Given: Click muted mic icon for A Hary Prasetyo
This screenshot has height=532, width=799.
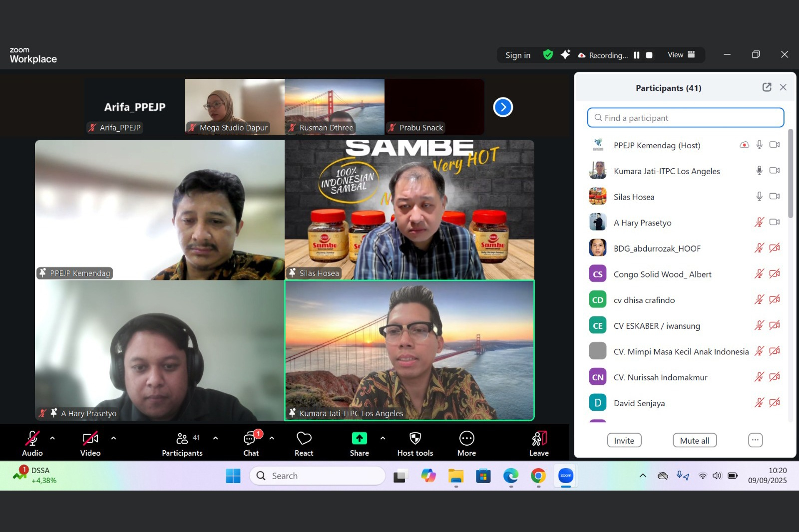Looking at the screenshot, I should pos(759,222).
